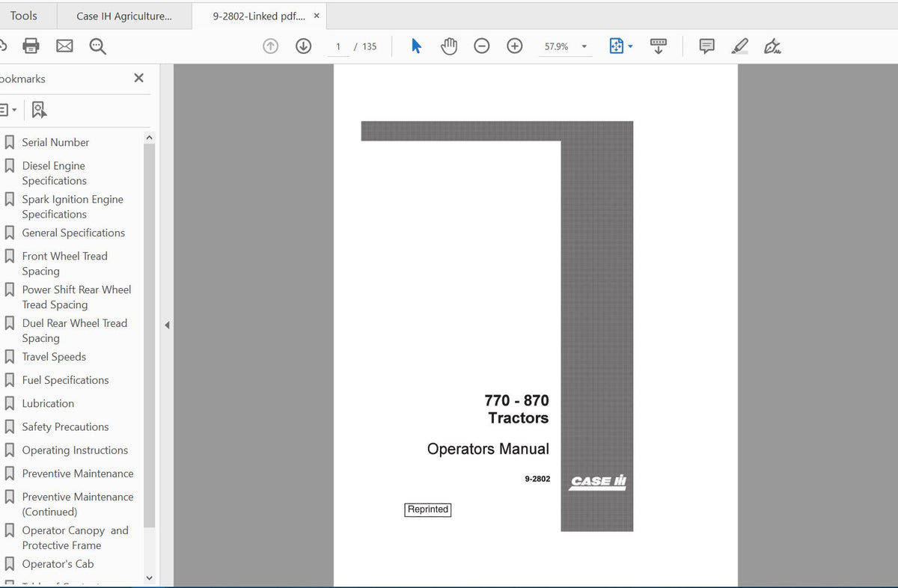Open the Serial Number bookmark
Image resolution: width=898 pixels, height=588 pixels.
pyautogui.click(x=55, y=142)
